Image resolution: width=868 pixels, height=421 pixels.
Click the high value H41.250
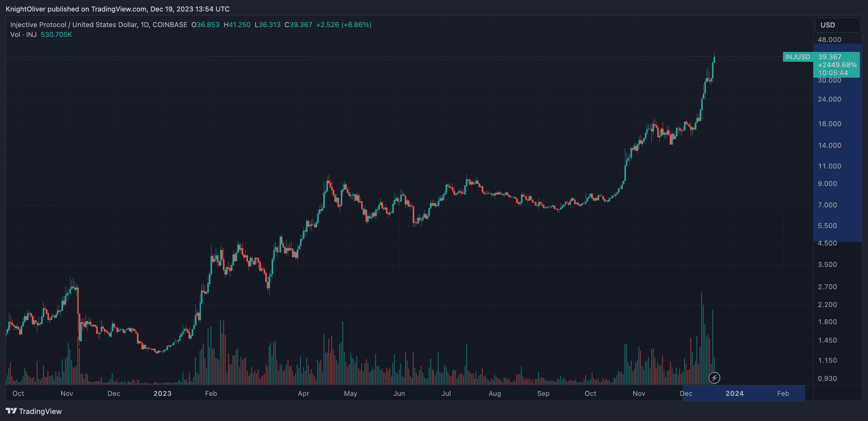click(x=237, y=25)
